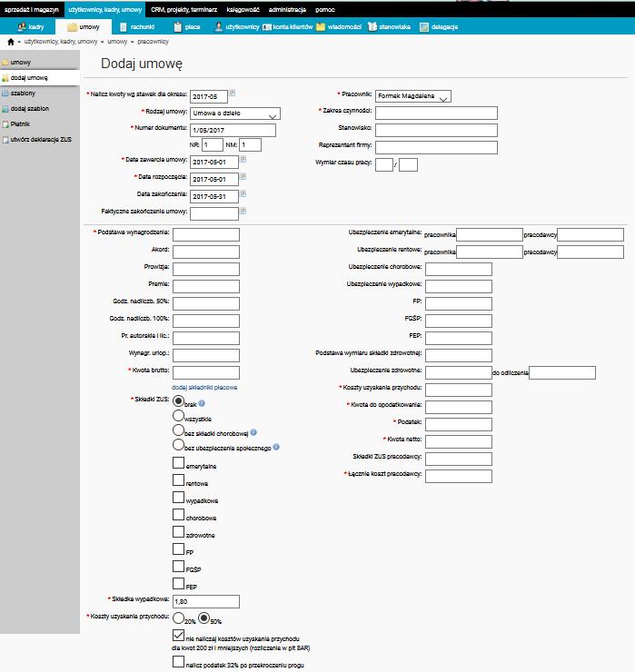Open księgowość menu
Viewport: 635px width, 672px height.
click(x=243, y=9)
